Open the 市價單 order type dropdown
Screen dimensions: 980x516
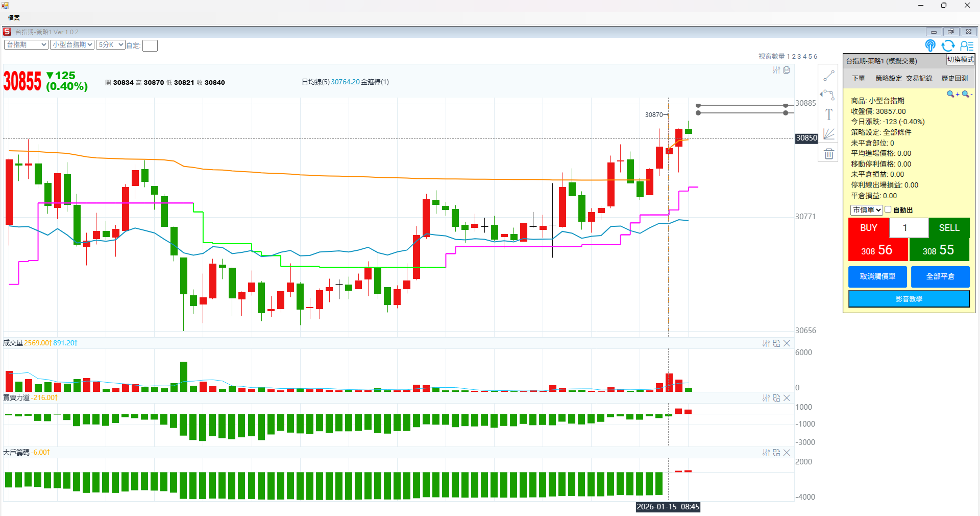tap(866, 210)
